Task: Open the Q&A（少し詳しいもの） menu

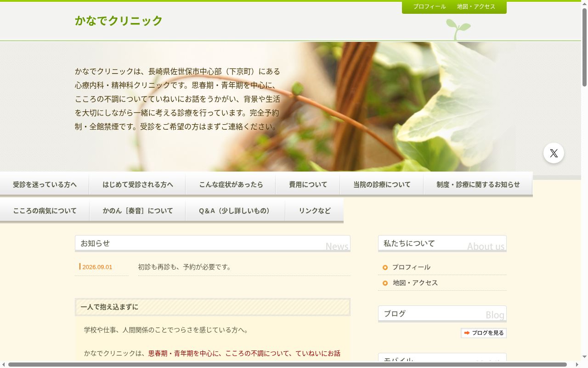Action: point(235,211)
